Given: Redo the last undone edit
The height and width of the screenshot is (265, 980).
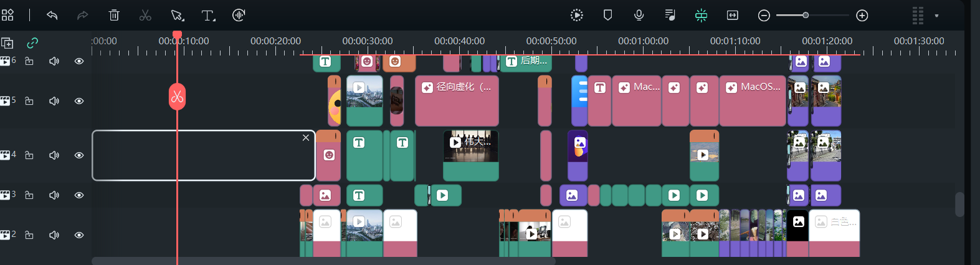Looking at the screenshot, I should pyautogui.click(x=82, y=15).
